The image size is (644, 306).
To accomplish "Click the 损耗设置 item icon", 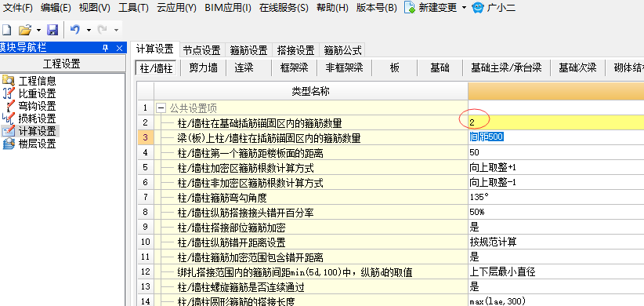I will coord(8,118).
